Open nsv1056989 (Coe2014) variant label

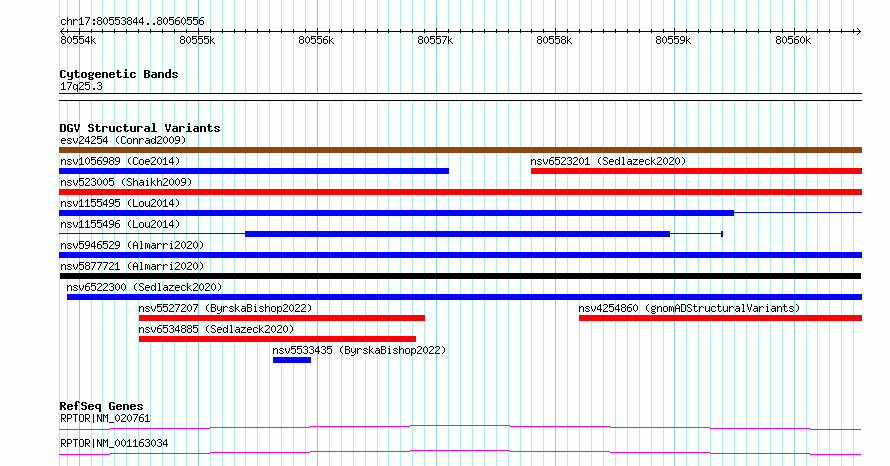coord(120,161)
